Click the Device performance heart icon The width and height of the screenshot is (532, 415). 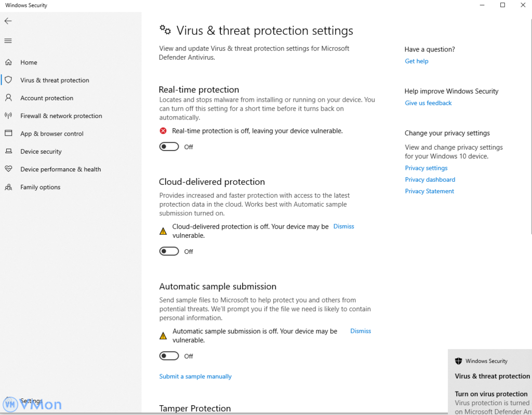pos(8,169)
